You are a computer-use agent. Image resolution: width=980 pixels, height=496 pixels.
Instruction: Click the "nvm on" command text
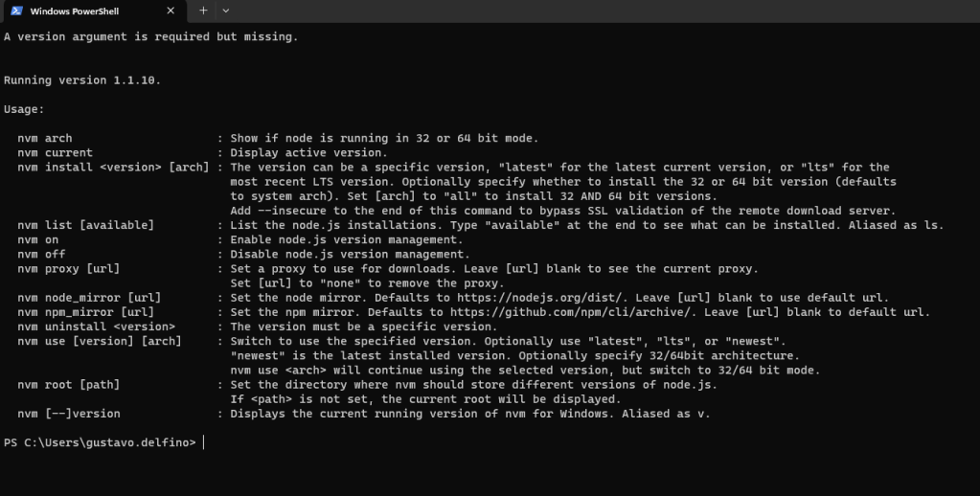pyautogui.click(x=37, y=240)
